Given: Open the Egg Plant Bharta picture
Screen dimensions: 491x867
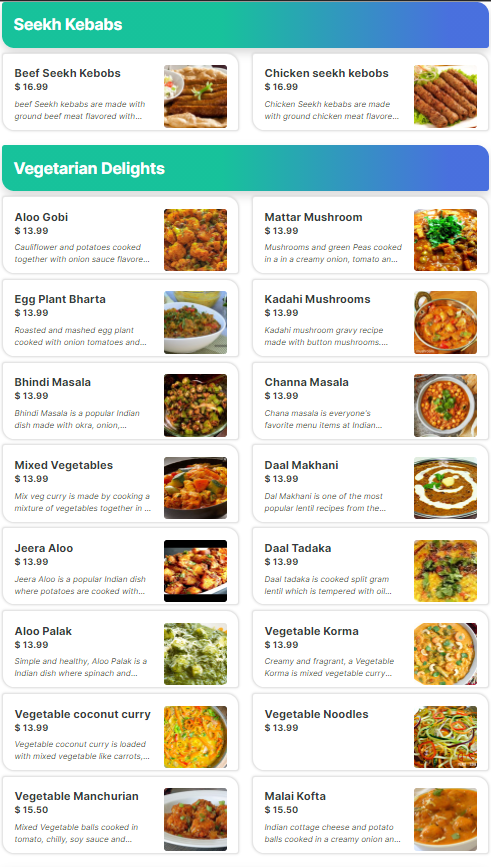Looking at the screenshot, I should point(195,322).
